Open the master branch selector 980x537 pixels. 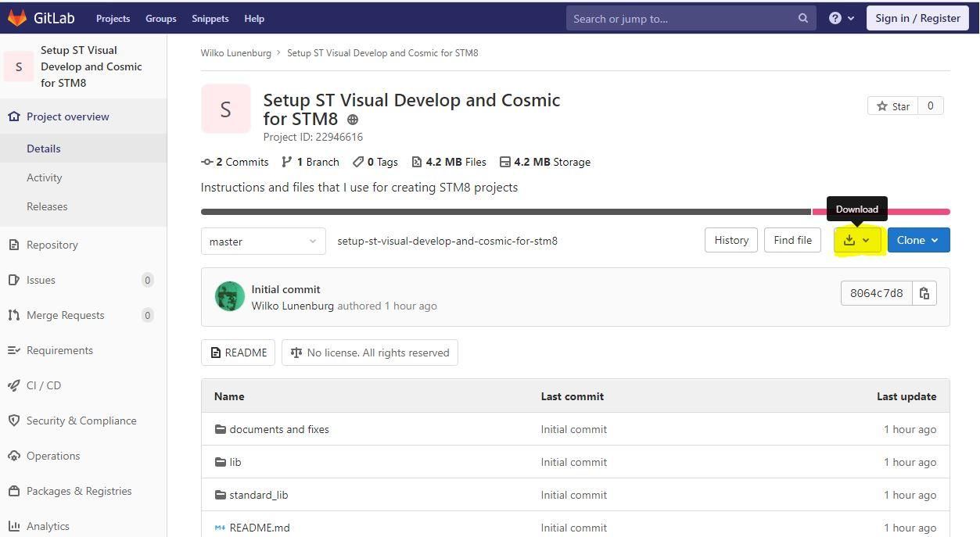coord(263,241)
